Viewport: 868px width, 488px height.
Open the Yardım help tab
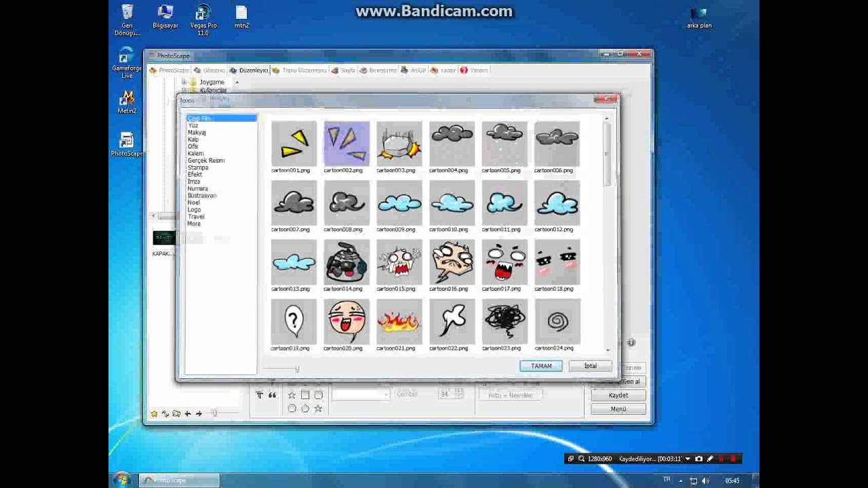(x=474, y=70)
